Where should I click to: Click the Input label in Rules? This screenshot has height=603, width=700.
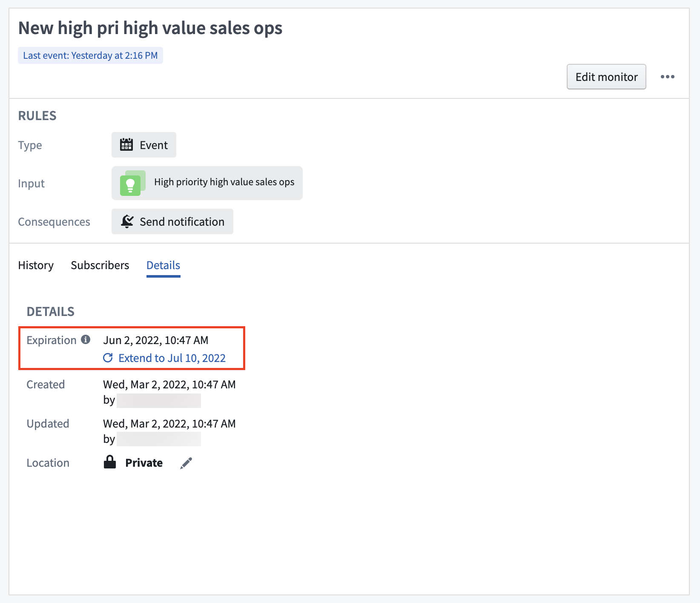31,184
